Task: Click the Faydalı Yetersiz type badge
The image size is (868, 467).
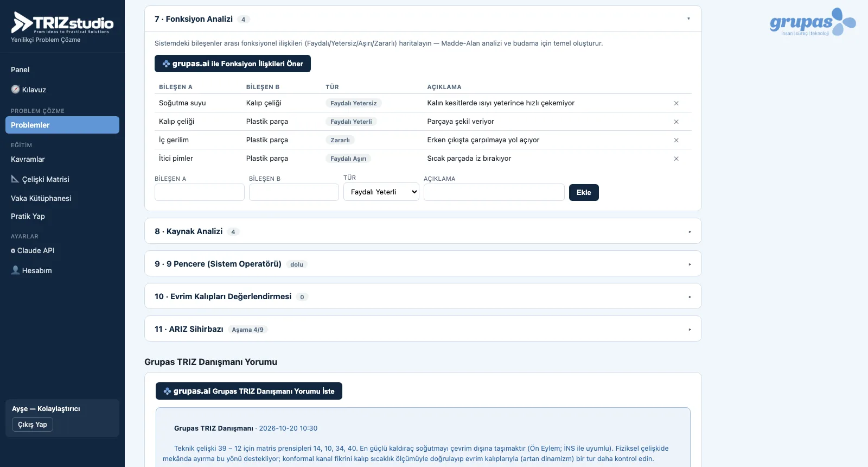Action: pos(354,103)
